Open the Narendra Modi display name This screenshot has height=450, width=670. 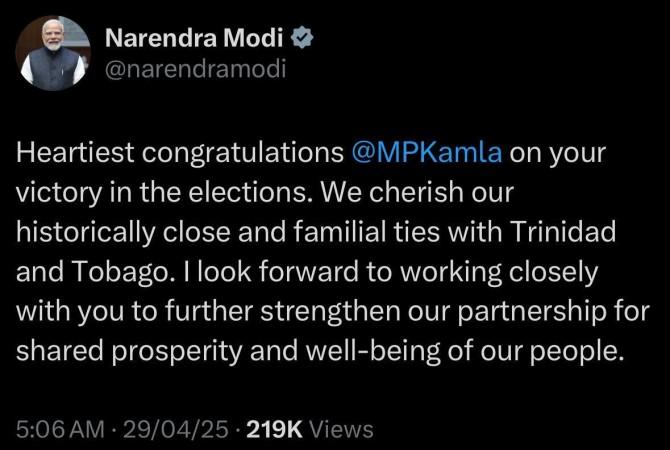click(194, 39)
